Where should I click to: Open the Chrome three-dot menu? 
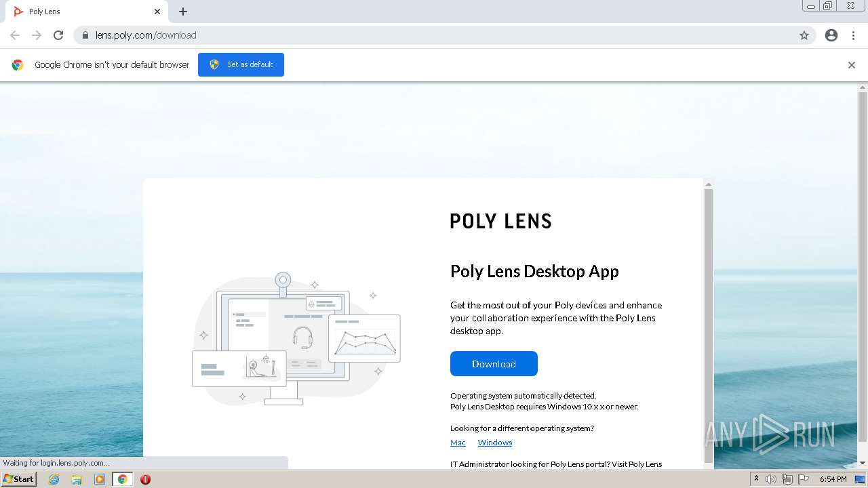tap(853, 35)
